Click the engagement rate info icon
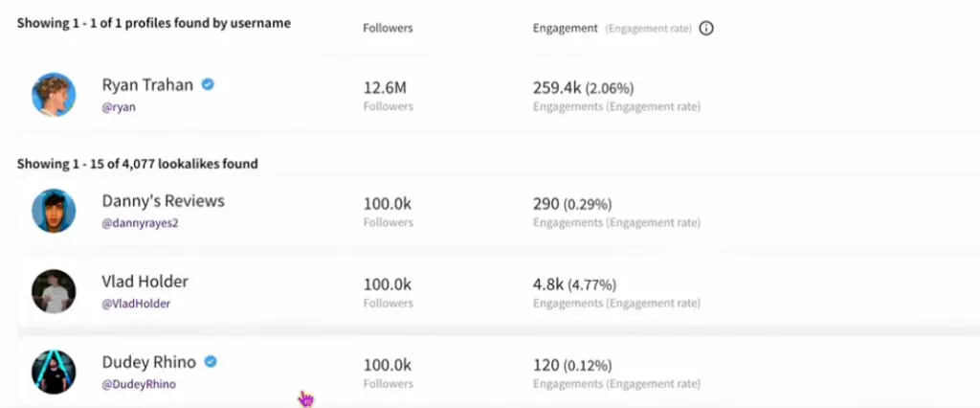 coord(706,29)
